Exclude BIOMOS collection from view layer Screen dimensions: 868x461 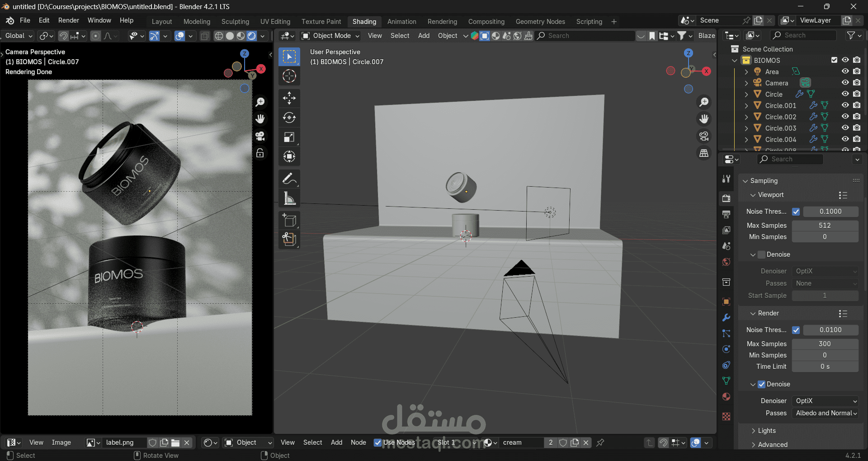[x=834, y=60]
